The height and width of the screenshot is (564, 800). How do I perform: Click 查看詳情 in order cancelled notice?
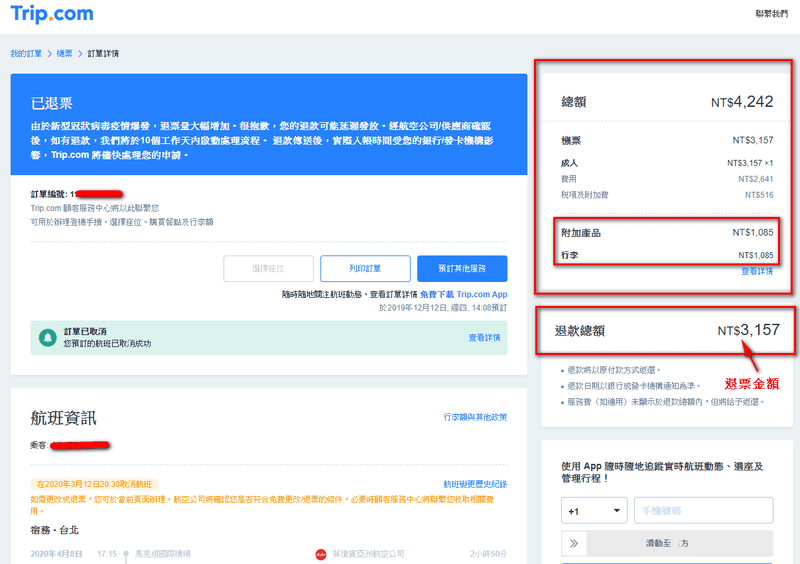click(x=487, y=338)
